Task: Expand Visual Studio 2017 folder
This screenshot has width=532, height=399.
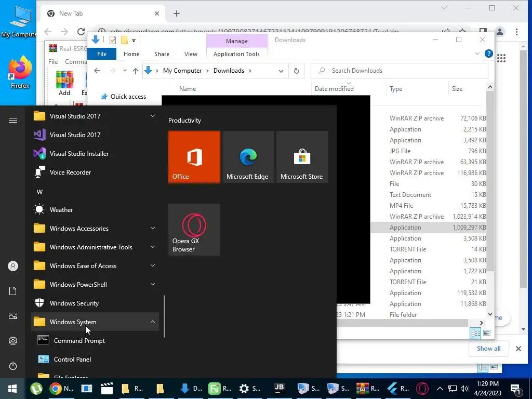Action: click(x=153, y=116)
